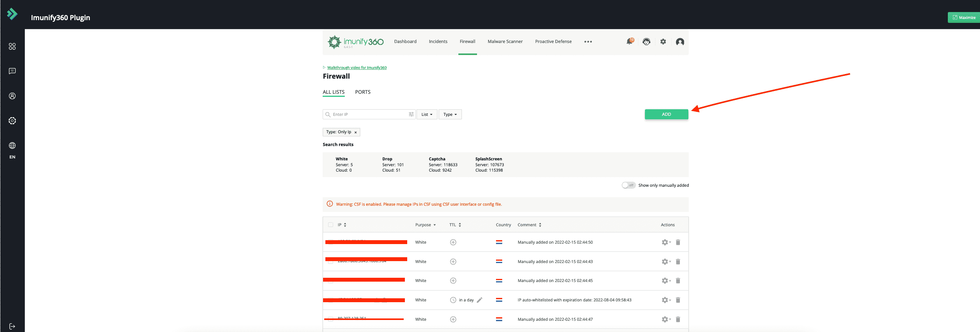Image resolution: width=980 pixels, height=332 pixels.
Task: Switch to the PORTS tab
Action: click(x=363, y=92)
